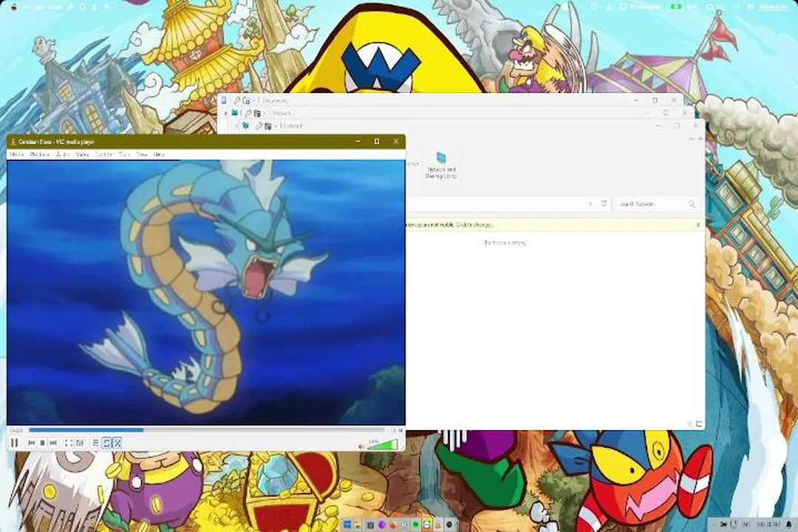This screenshot has height=532, width=798.
Task: Open the VLC Playback menu
Action: pos(39,154)
